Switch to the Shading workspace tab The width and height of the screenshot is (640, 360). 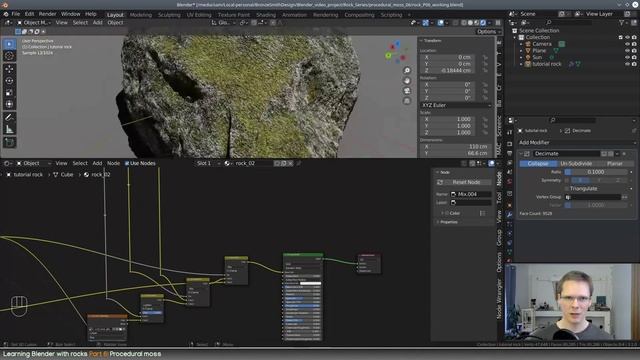tap(266, 15)
